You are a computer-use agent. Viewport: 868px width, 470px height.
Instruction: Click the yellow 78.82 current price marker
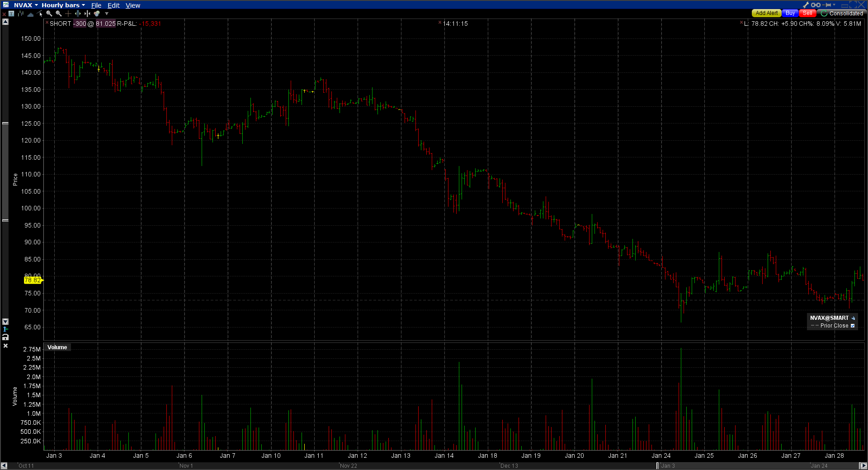click(33, 280)
